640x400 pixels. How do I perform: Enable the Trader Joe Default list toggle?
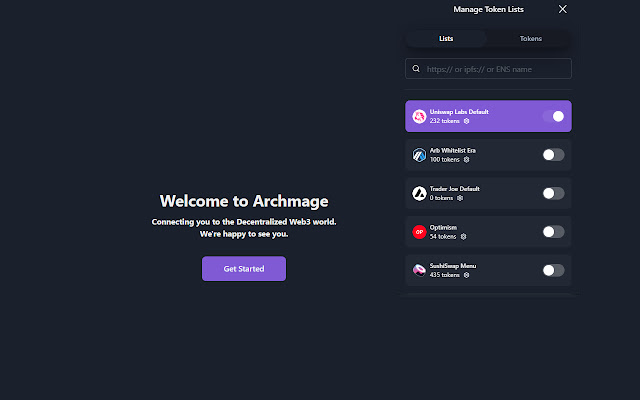[x=553, y=193]
